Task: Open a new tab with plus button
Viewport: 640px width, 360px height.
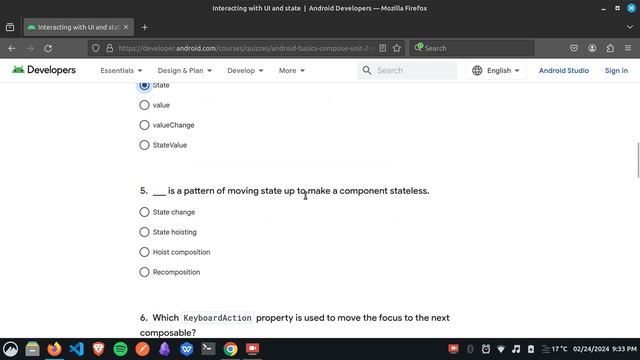Action: pyautogui.click(x=144, y=27)
